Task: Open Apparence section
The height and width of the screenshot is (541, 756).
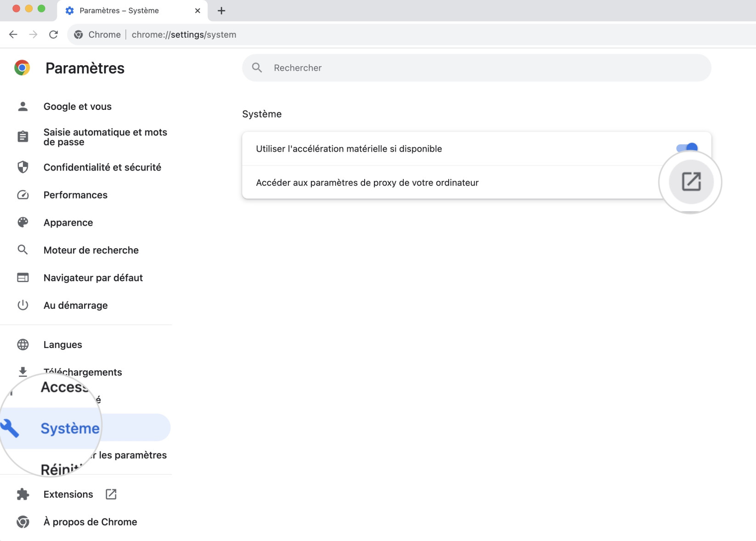Action: pyautogui.click(x=68, y=222)
